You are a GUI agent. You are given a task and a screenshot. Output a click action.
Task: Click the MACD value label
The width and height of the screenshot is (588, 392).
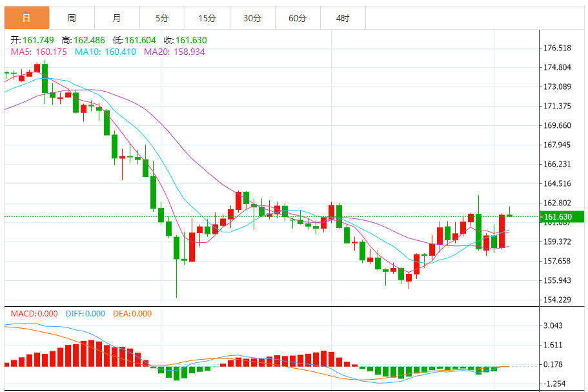coord(34,314)
